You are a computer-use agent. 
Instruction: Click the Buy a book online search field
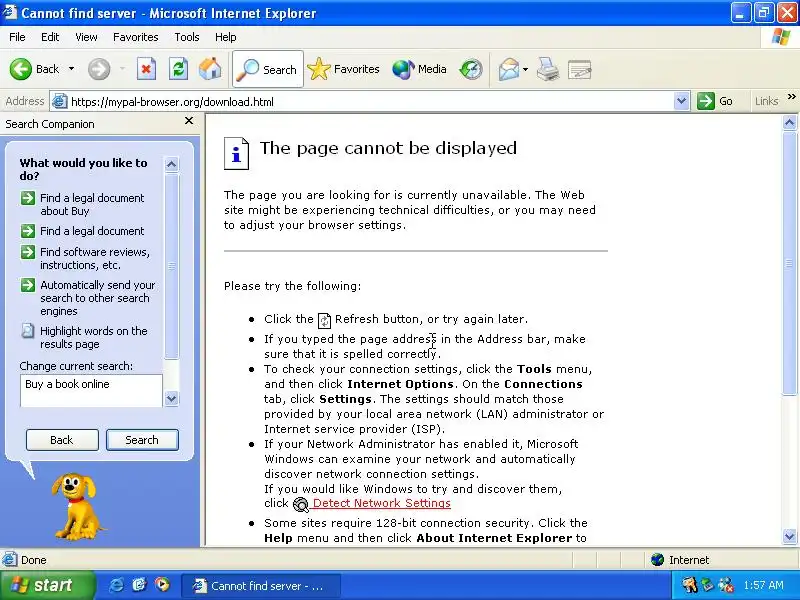[91, 390]
